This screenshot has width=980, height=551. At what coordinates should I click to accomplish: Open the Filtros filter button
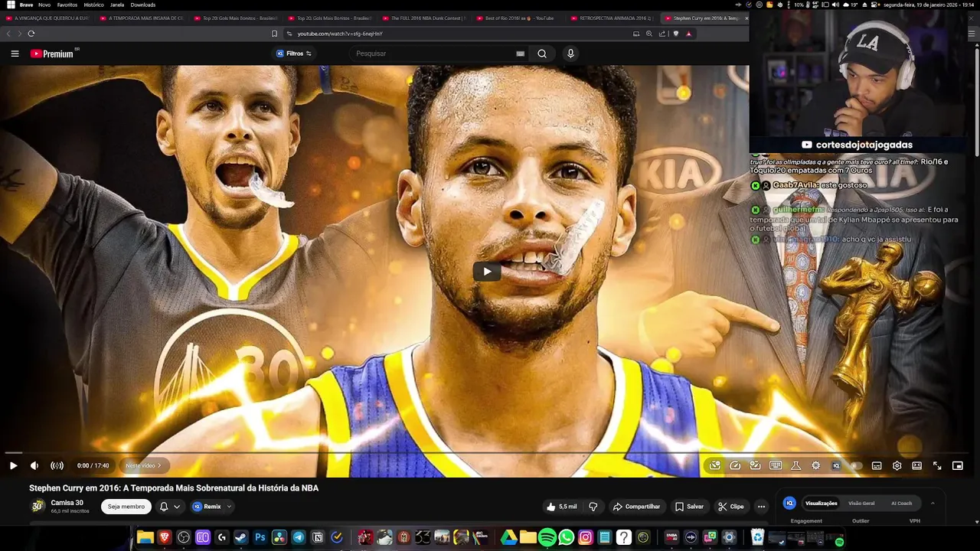[294, 54]
